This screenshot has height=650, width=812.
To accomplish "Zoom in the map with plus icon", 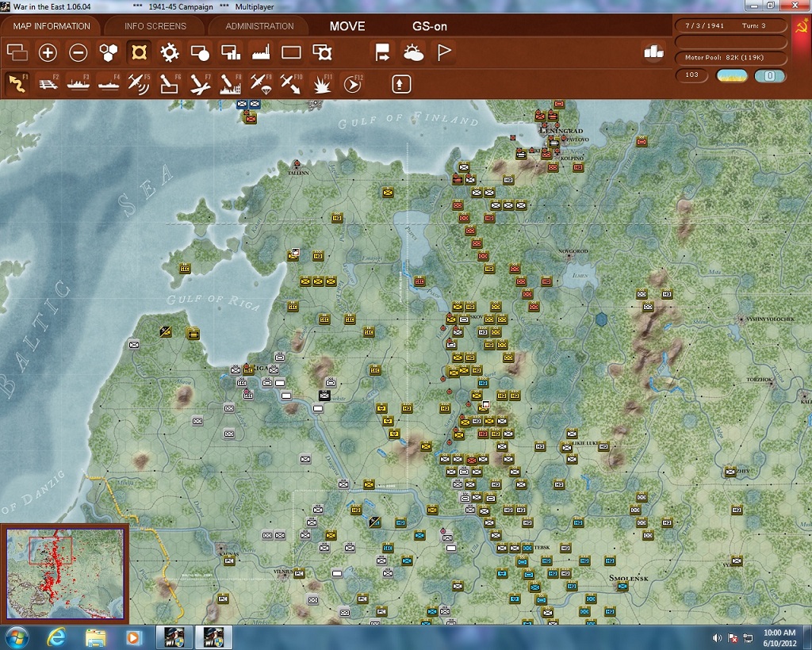I will [x=48, y=52].
